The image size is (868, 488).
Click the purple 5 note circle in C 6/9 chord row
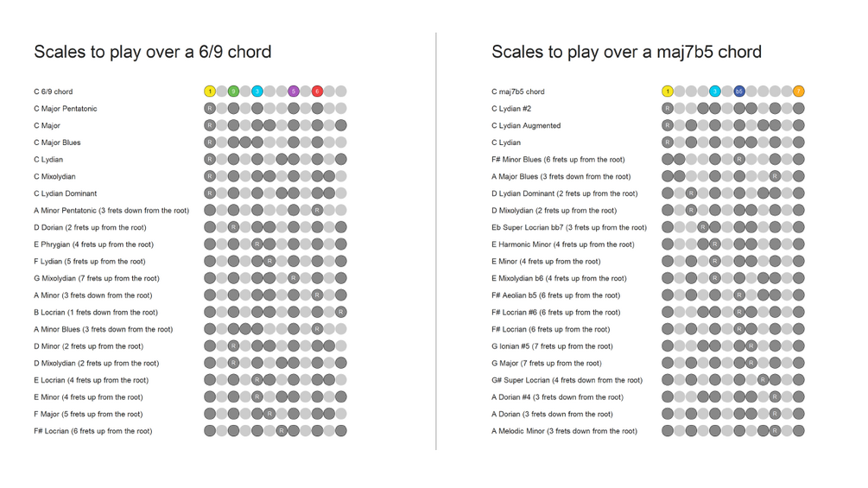294,92
